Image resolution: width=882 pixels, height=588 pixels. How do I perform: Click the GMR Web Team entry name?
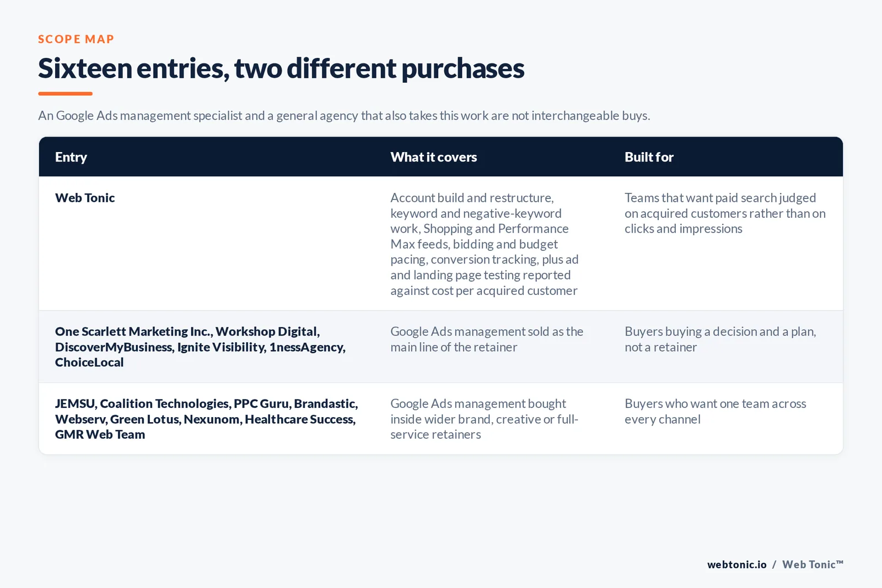point(100,434)
